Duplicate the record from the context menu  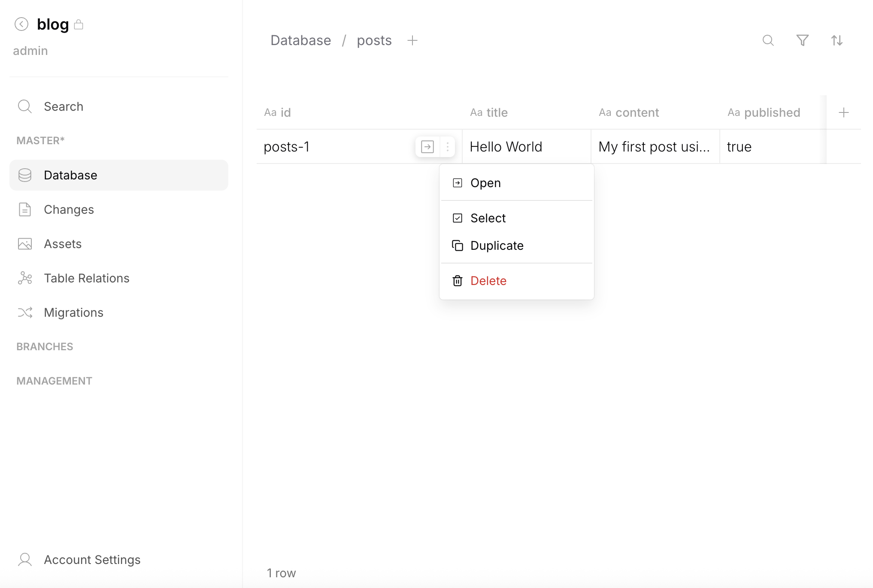click(497, 246)
